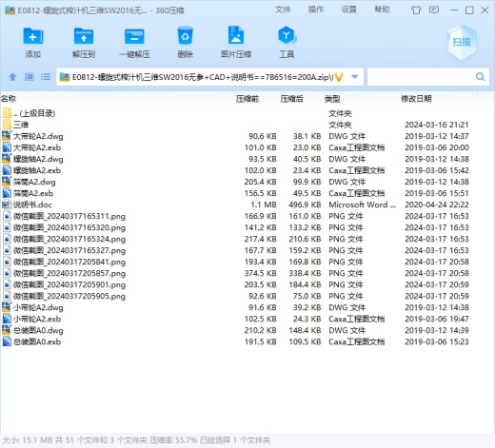
Task: Click the icon of 总装图A0.exb
Action: [7, 341]
